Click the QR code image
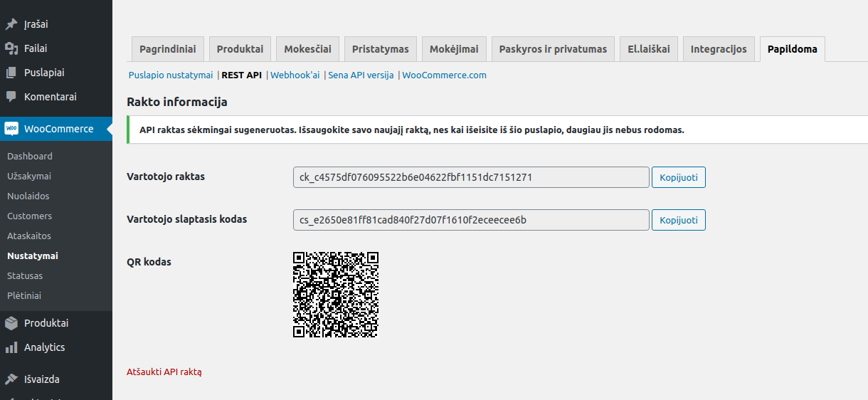The image size is (868, 400). [335, 295]
